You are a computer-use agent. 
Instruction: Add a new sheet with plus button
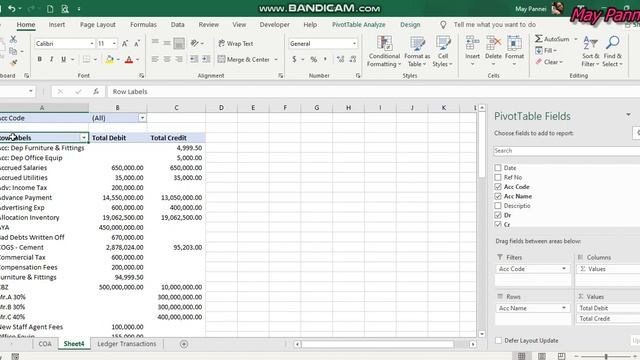184,344
